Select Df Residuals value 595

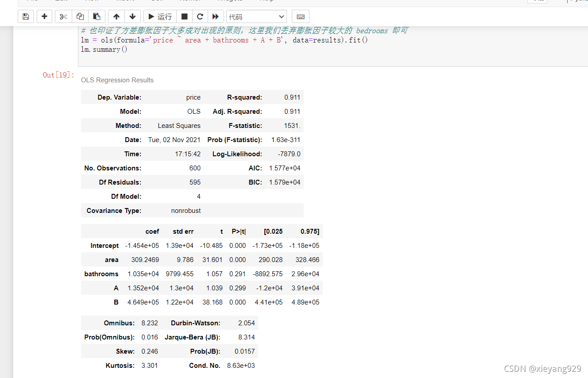coord(195,182)
